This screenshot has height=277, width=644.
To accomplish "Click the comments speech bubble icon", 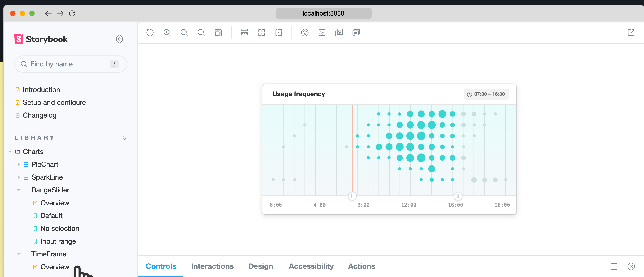I will [356, 33].
